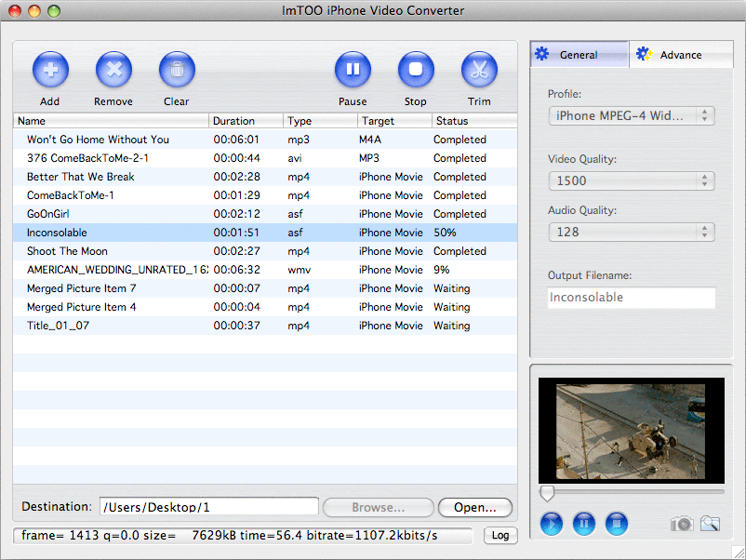Click the preview seek slider handle
The height and width of the screenshot is (560, 746).
click(x=548, y=492)
